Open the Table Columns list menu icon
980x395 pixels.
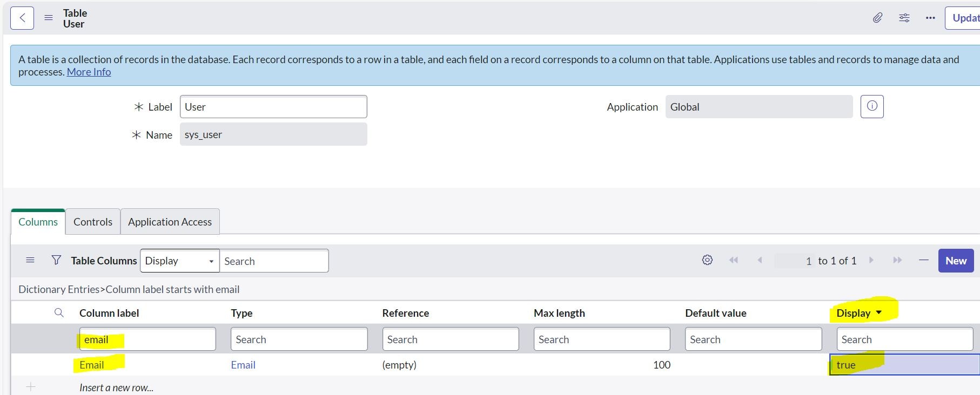coord(30,260)
